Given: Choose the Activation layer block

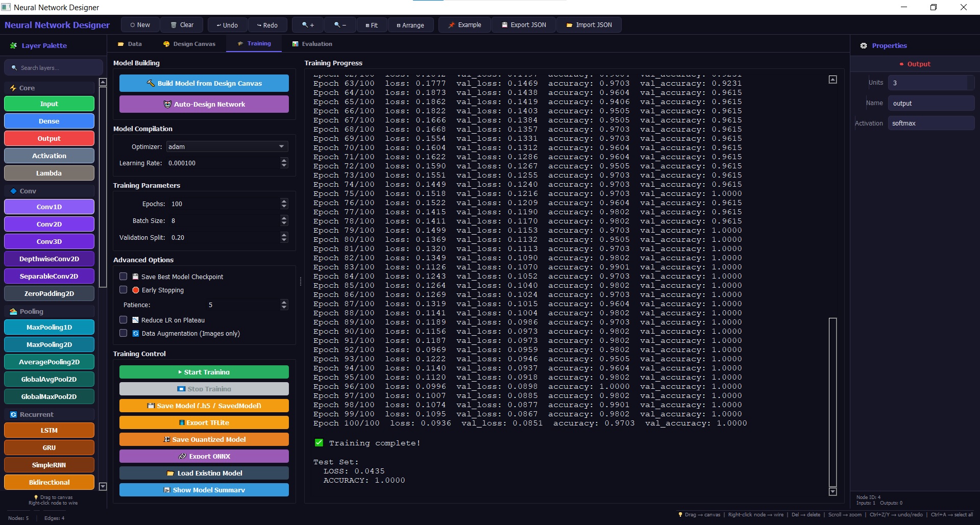Looking at the screenshot, I should [49, 156].
